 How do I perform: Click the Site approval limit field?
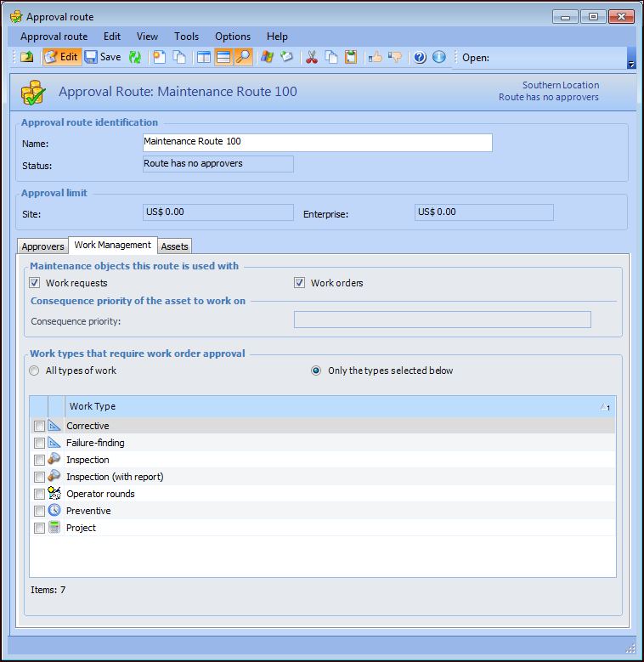[218, 212]
